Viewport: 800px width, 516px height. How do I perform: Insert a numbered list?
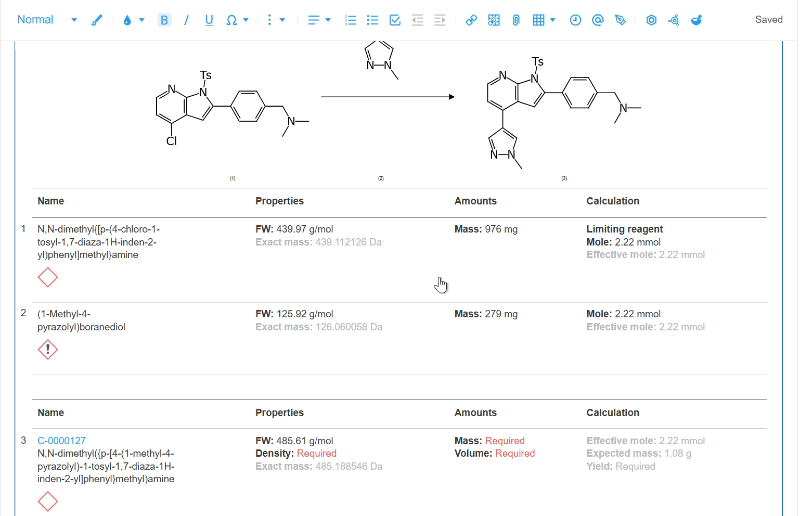(350, 20)
